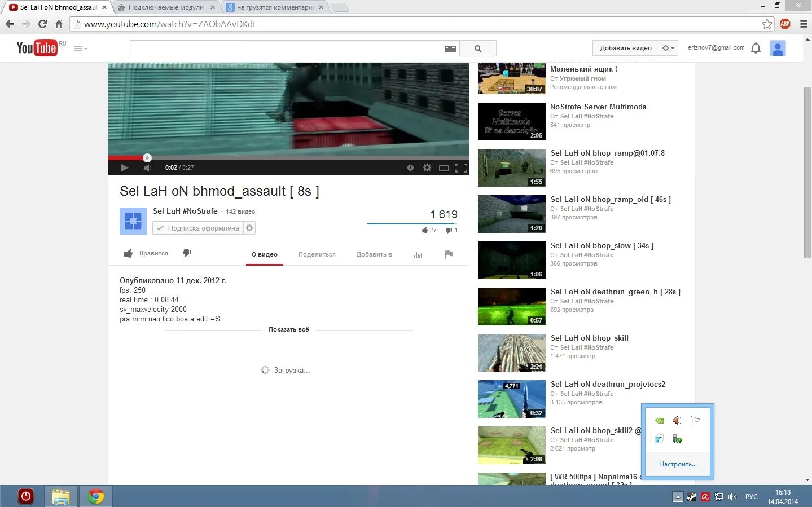Open the network tray icon

click(x=718, y=497)
